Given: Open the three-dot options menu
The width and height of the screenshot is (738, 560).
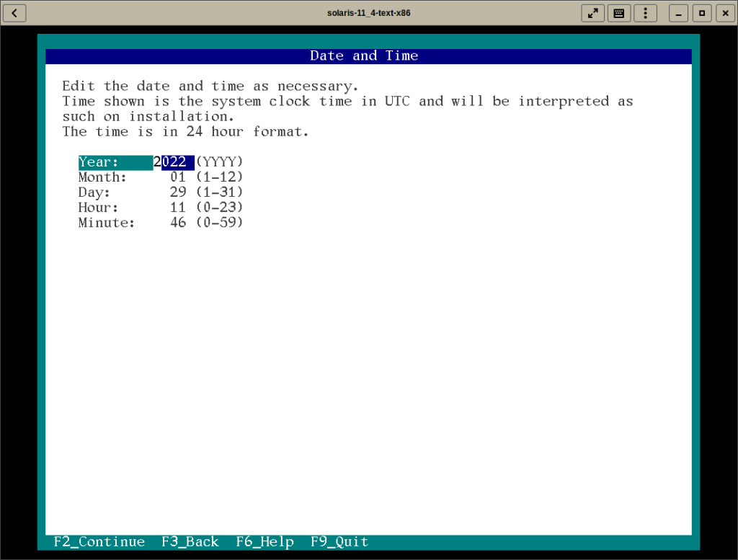Looking at the screenshot, I should [x=645, y=13].
